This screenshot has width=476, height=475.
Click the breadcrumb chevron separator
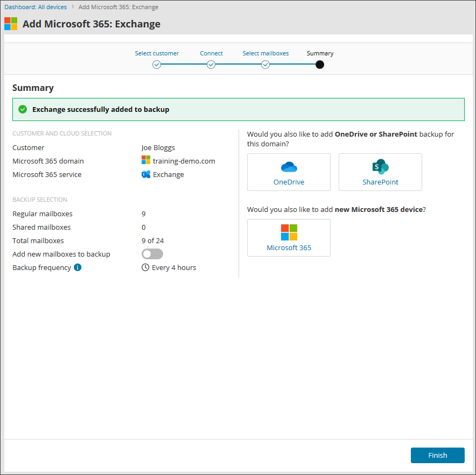pos(73,6)
